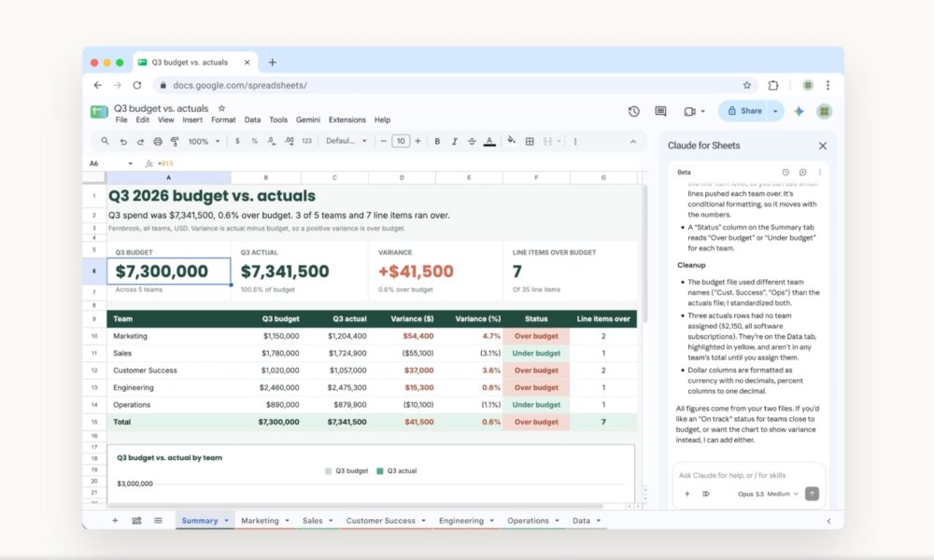Image resolution: width=934 pixels, height=560 pixels.
Task: Send the message with the arrow button
Action: (812, 494)
